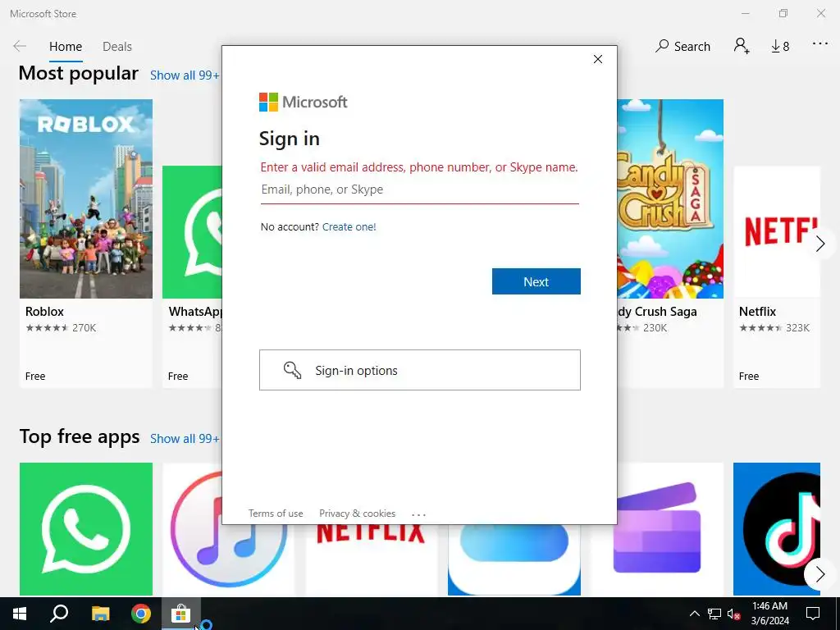The image size is (840, 630).
Task: Open the blue cloud app tile in Top free apps
Action: [x=514, y=559]
